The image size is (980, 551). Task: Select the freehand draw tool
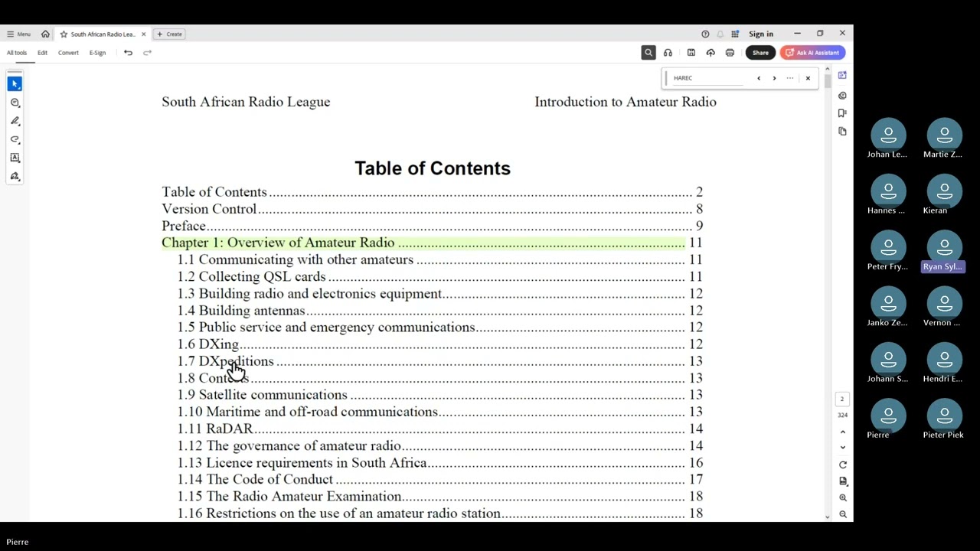tap(15, 139)
